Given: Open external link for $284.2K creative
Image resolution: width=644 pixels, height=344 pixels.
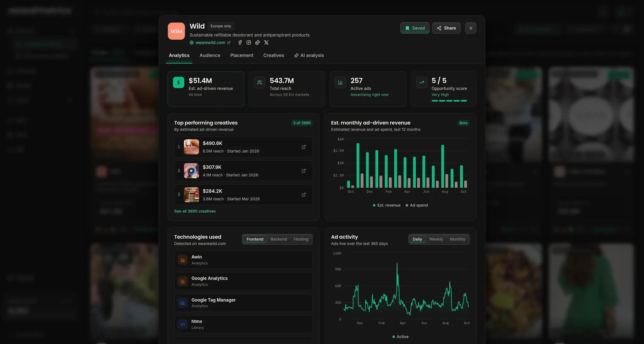Looking at the screenshot, I should [x=304, y=195].
